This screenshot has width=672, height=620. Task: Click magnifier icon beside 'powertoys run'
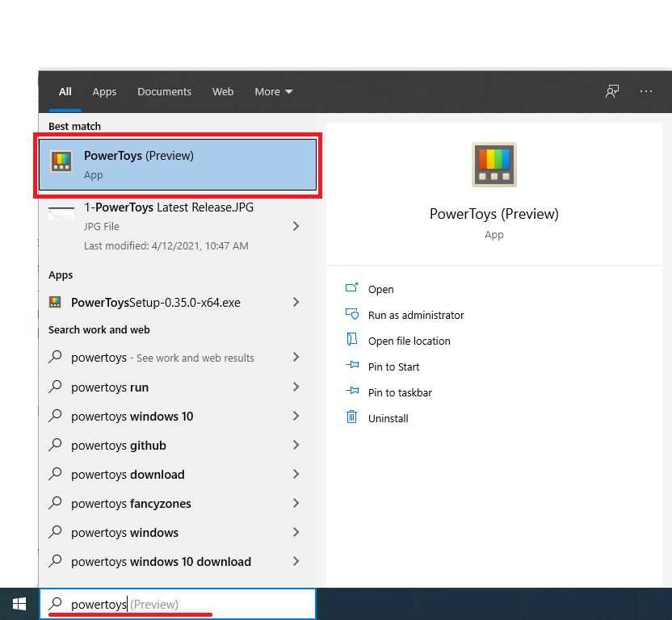(x=55, y=387)
